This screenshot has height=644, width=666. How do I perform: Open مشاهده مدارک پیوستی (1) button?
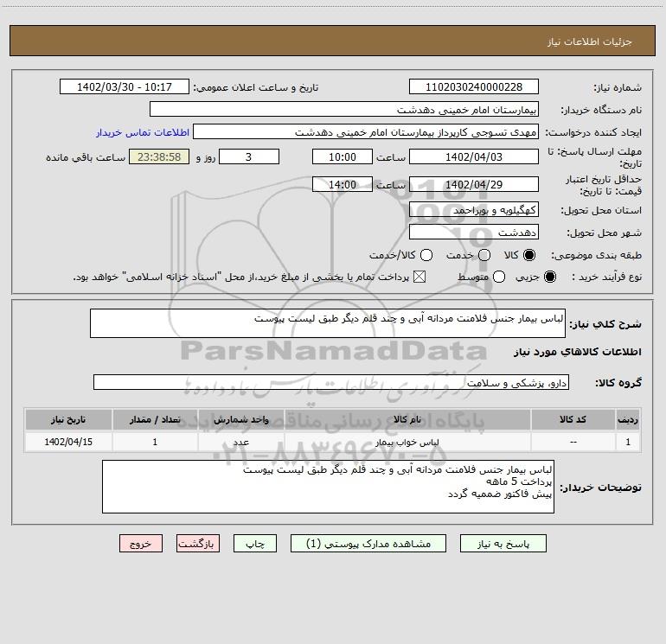[x=368, y=544]
